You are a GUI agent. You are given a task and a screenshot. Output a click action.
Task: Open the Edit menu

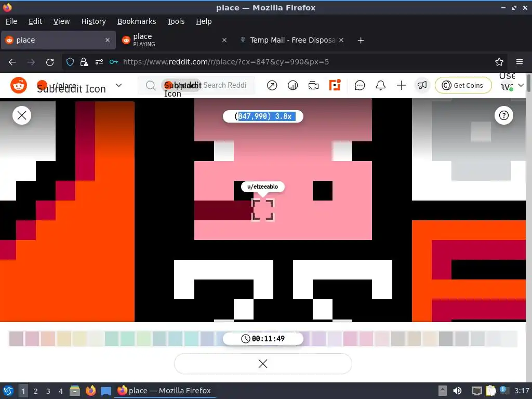click(35, 21)
